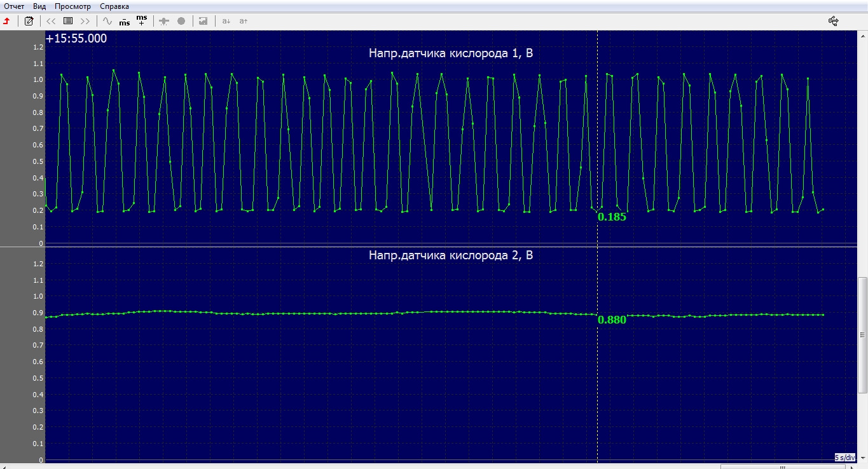Decrease time scale with ms minus icon
868x469 pixels.
point(125,21)
